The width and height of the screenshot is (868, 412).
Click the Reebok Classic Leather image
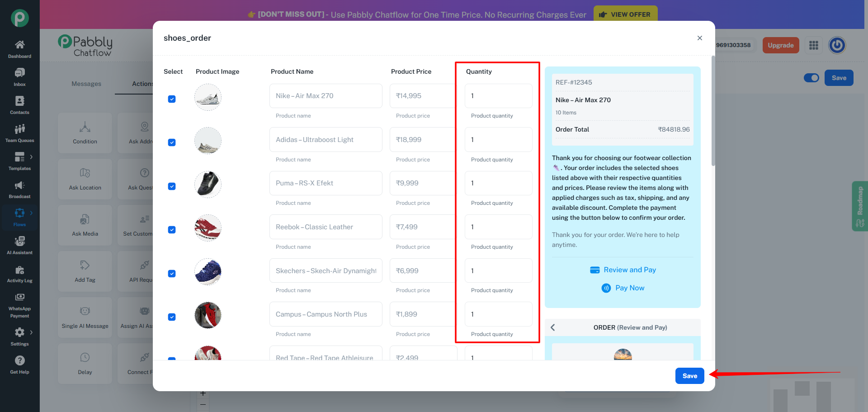(x=208, y=228)
